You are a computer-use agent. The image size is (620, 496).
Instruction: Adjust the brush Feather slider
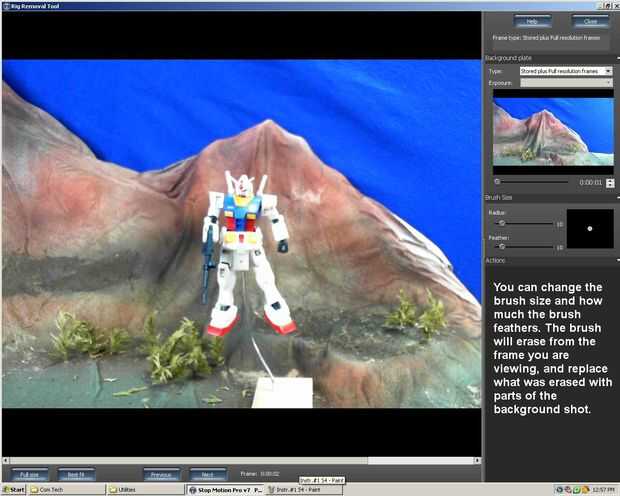525,247
